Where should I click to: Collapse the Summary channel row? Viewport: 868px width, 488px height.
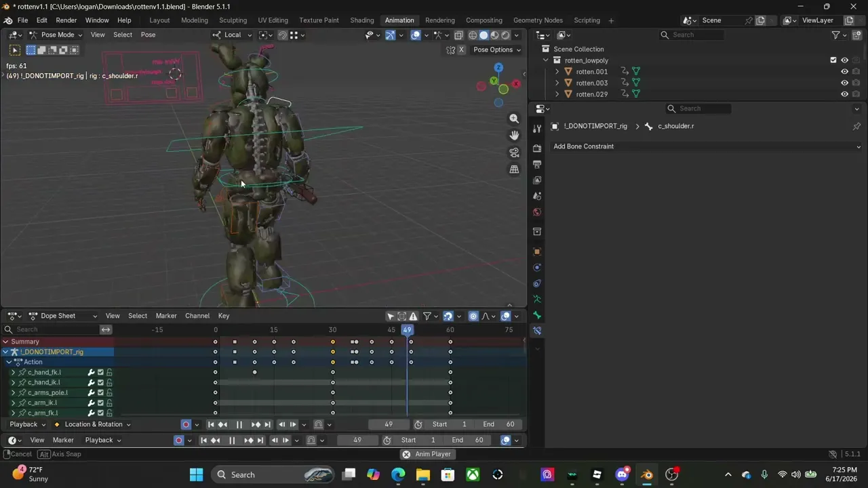pyautogui.click(x=5, y=342)
